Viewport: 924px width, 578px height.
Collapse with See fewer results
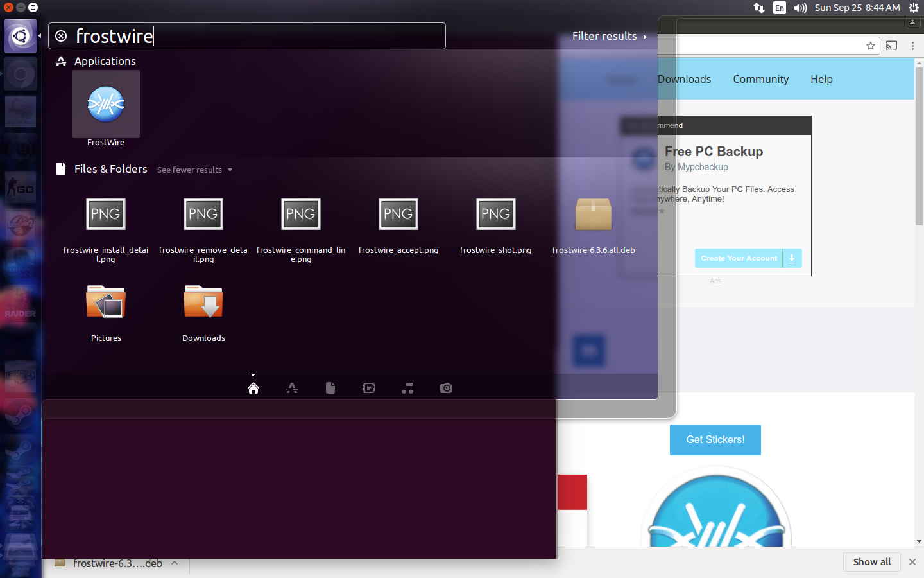[x=194, y=170]
